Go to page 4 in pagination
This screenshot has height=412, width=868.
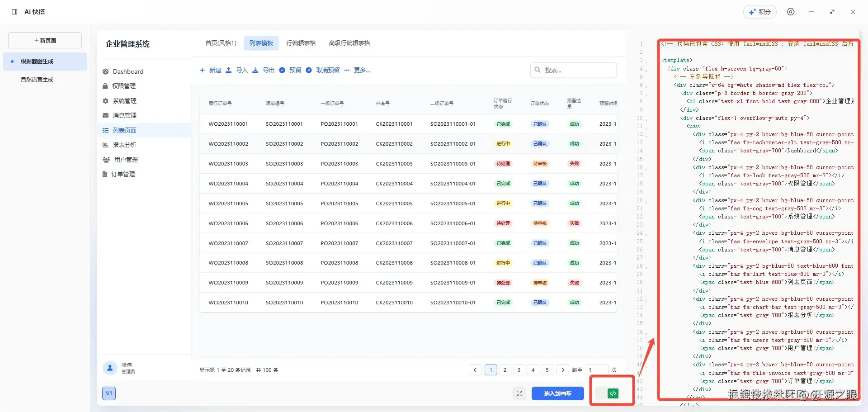tap(533, 370)
